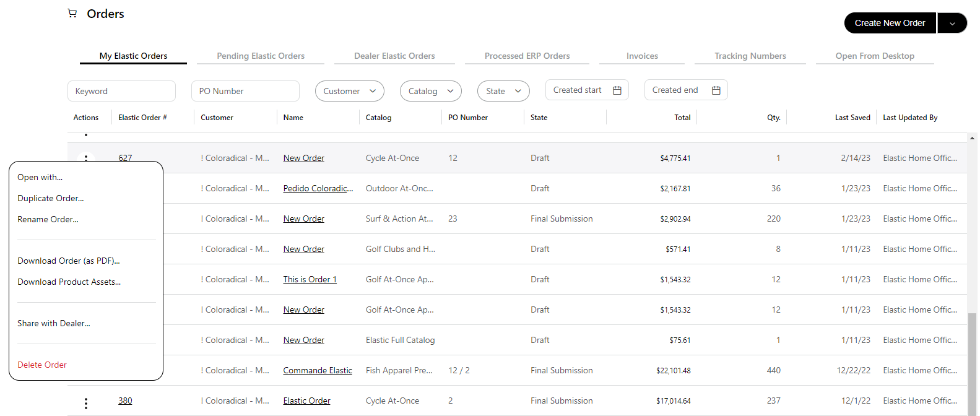Expand the Create New Order dropdown arrow
980x416 pixels.
pos(952,24)
